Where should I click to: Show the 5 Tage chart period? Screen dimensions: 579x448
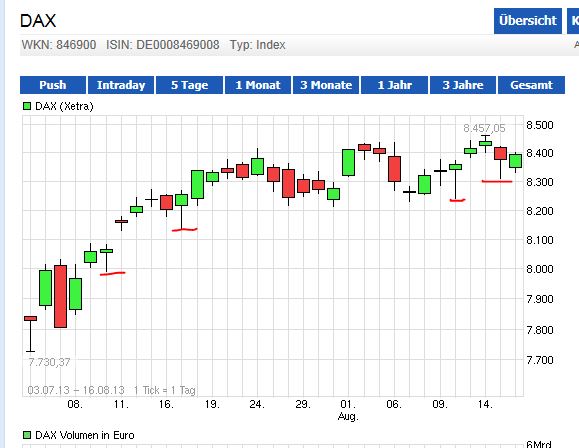pyautogui.click(x=189, y=85)
